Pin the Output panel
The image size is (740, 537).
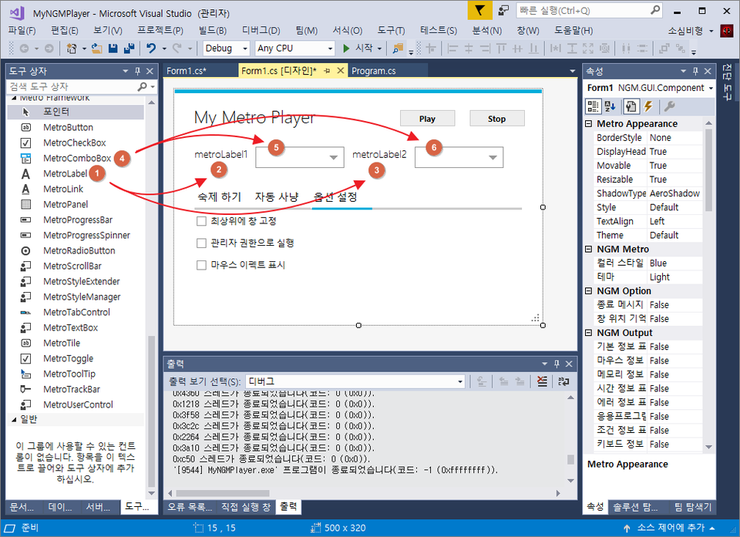[556, 364]
